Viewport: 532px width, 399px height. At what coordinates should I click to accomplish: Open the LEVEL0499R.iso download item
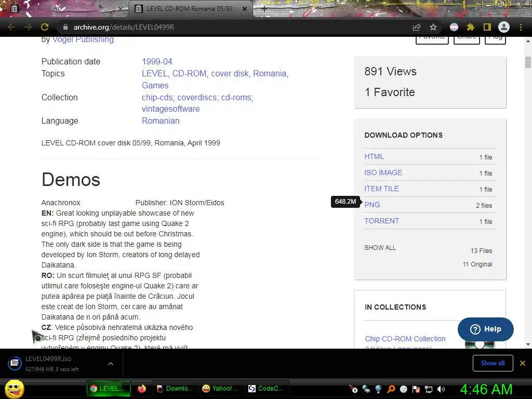tap(51, 363)
